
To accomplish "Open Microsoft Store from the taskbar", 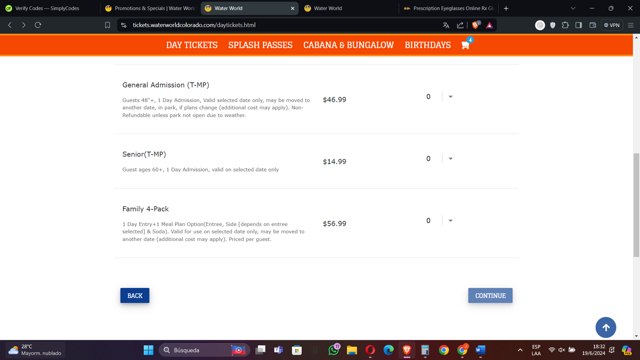I will point(297,350).
